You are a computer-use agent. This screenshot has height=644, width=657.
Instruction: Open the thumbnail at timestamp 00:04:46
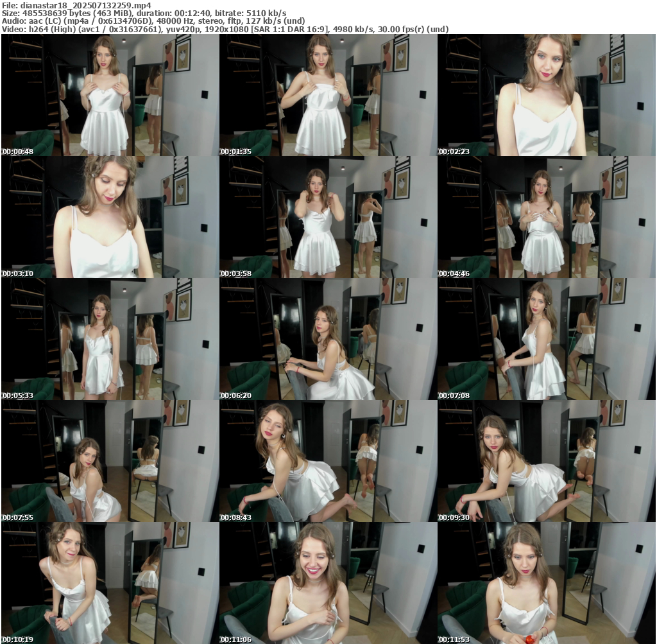tap(547, 217)
